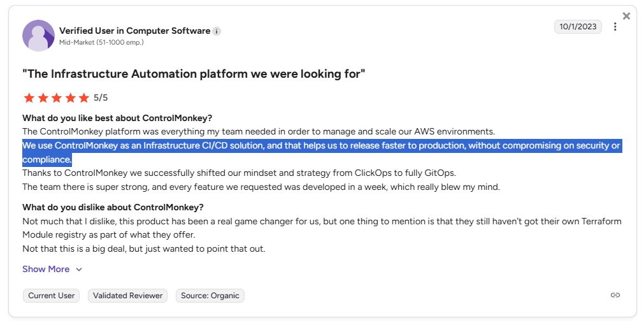The height and width of the screenshot is (325, 644).
Task: Click the second rating star
Action: pos(43,97)
